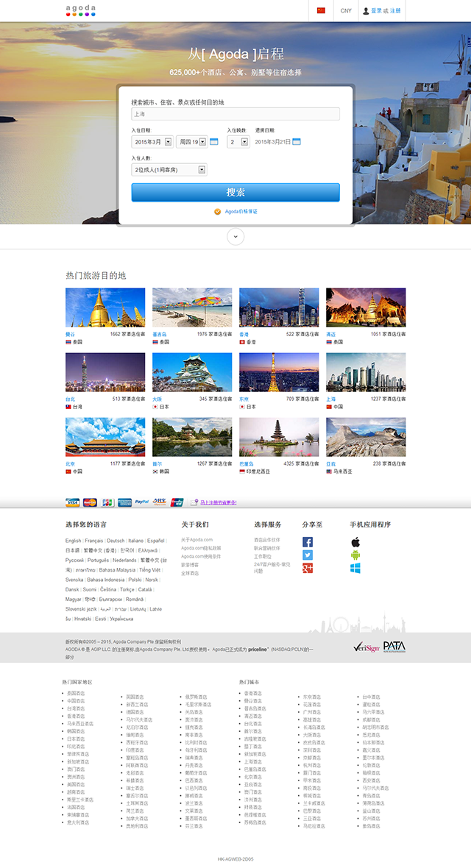The width and height of the screenshot is (471, 868).
Task: Expand the guests dropdown 2位成人(1间客房)
Action: [x=169, y=170]
